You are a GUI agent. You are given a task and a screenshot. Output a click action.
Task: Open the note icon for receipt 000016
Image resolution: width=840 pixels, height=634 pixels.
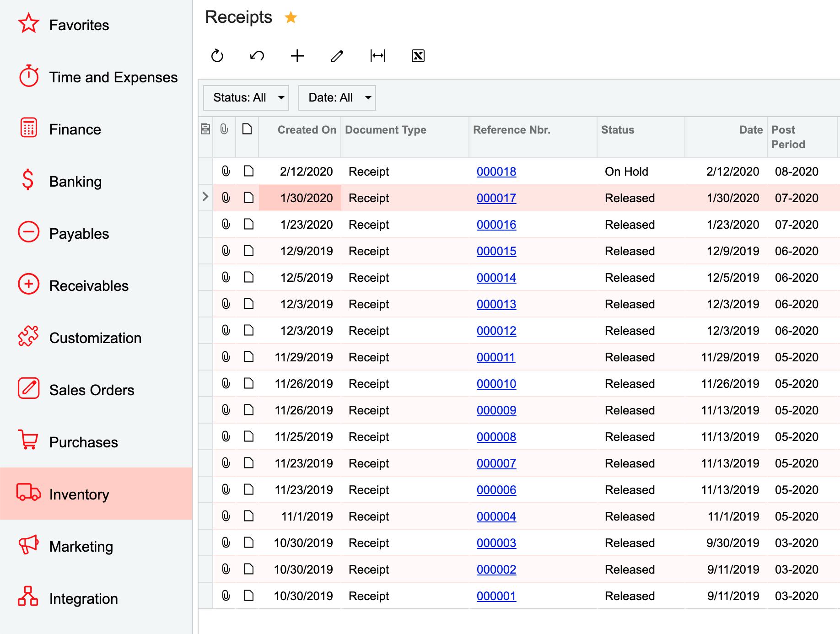click(x=248, y=224)
